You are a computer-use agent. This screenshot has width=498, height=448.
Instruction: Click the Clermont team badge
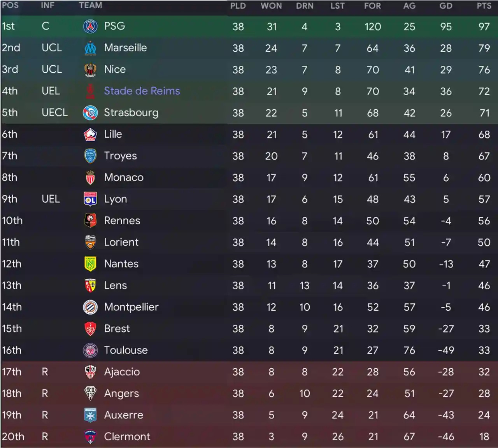coord(90,437)
